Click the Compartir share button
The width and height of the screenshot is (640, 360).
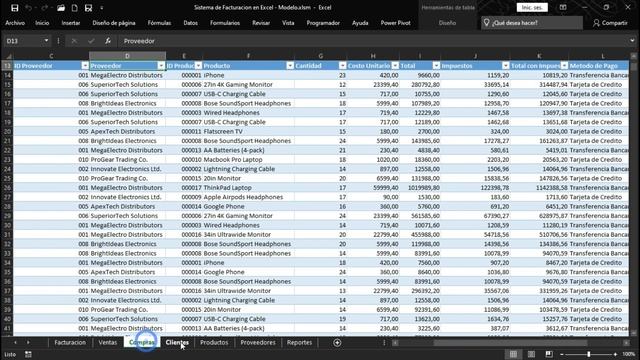(610, 23)
